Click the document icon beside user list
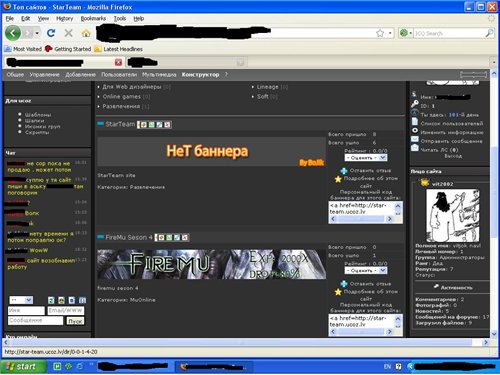This screenshot has height=375, width=500. coord(415,122)
